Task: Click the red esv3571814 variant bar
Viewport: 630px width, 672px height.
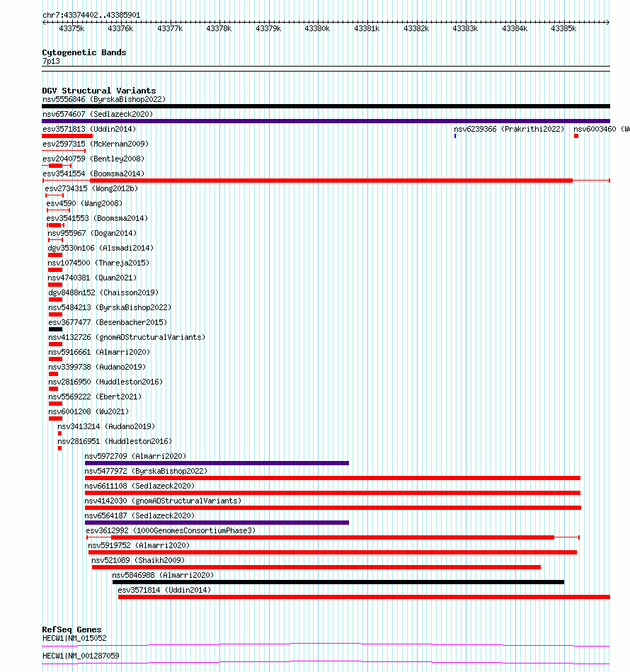Action: 364,598
